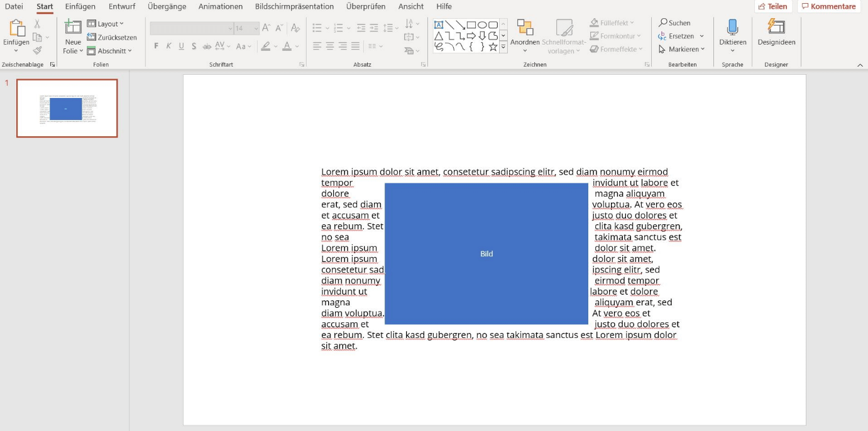Screen dimensions: 868x431
Task: Expand the Abschnitt dropdown
Action: click(110, 51)
